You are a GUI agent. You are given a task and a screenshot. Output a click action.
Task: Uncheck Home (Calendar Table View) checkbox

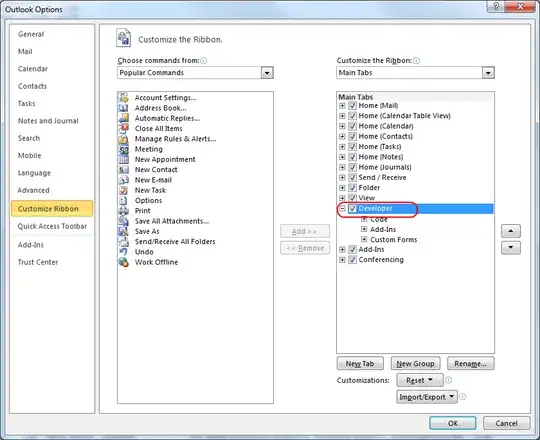click(x=352, y=116)
